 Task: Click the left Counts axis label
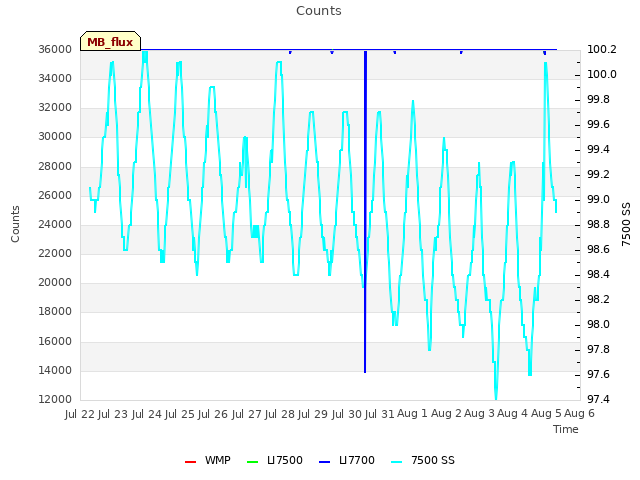click(x=15, y=224)
